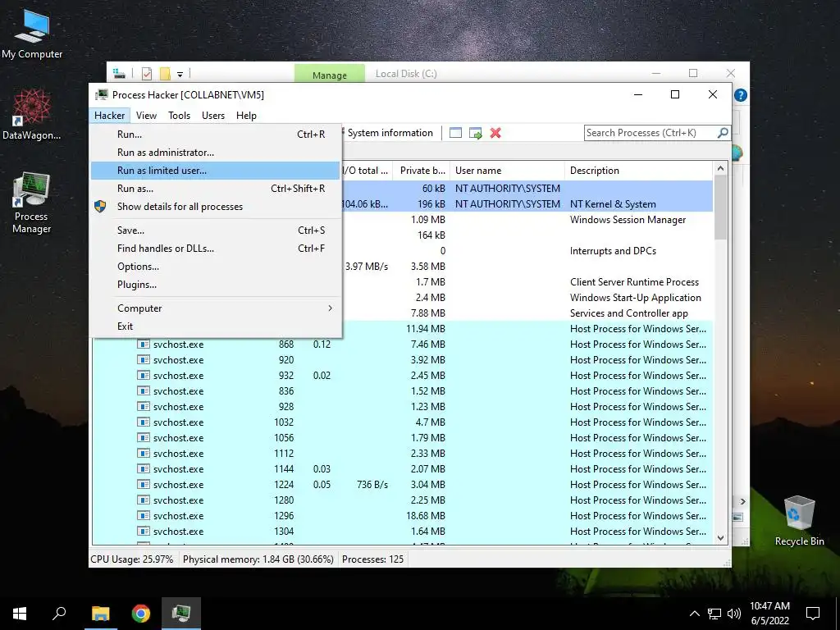Open the Windows Start menu
This screenshot has width=840, height=630.
tap(20, 614)
